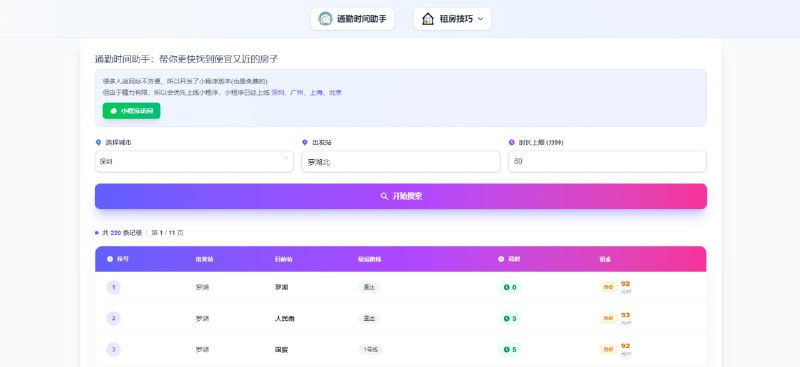The width and height of the screenshot is (800, 367).
Task: Click the chevron next to 租房技巧
Action: click(480, 19)
